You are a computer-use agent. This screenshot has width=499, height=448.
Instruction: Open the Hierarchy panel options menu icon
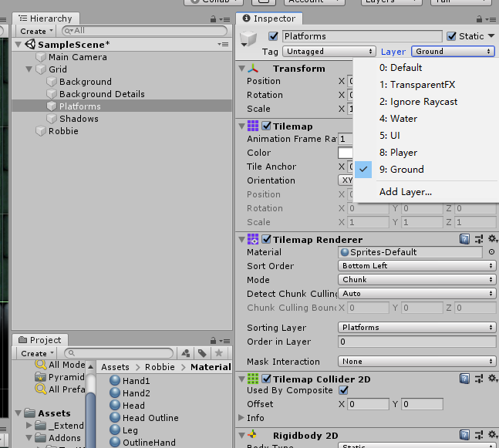click(224, 19)
